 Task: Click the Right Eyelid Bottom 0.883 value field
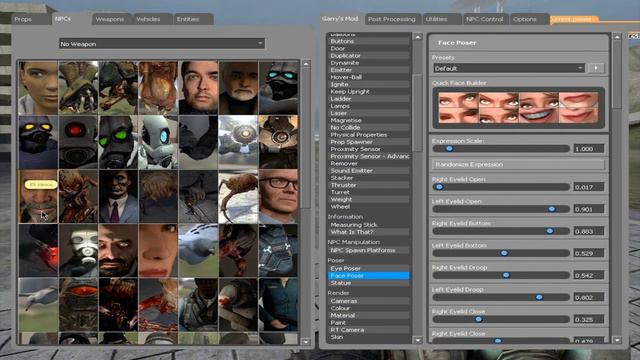[x=589, y=231]
